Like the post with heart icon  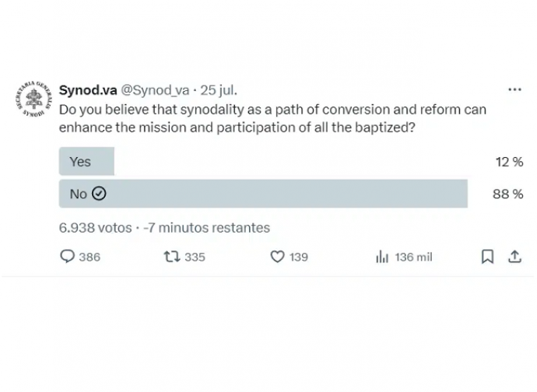click(x=277, y=257)
